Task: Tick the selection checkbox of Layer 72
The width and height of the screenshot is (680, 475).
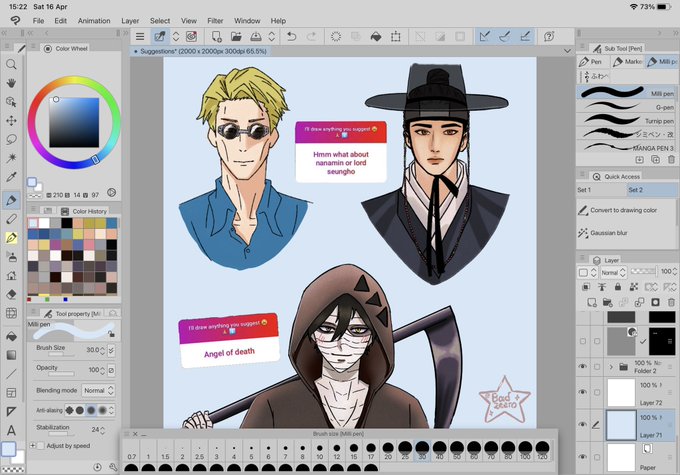Action: coord(597,392)
